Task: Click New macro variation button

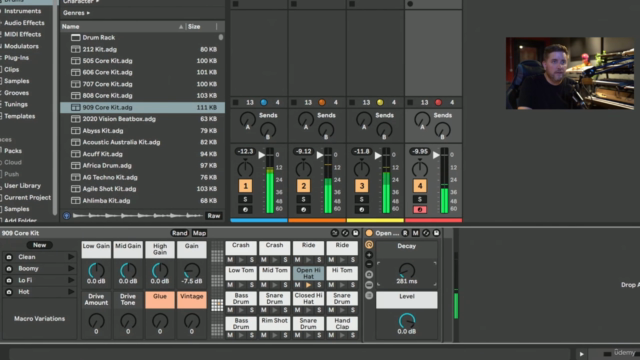Action: (40, 245)
